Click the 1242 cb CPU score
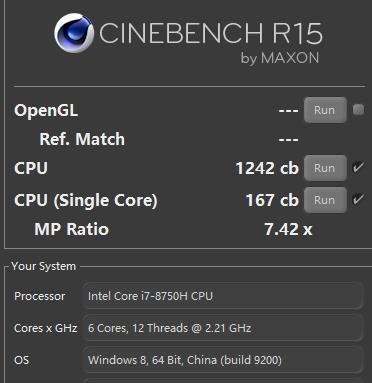The image size is (372, 383). [x=267, y=168]
